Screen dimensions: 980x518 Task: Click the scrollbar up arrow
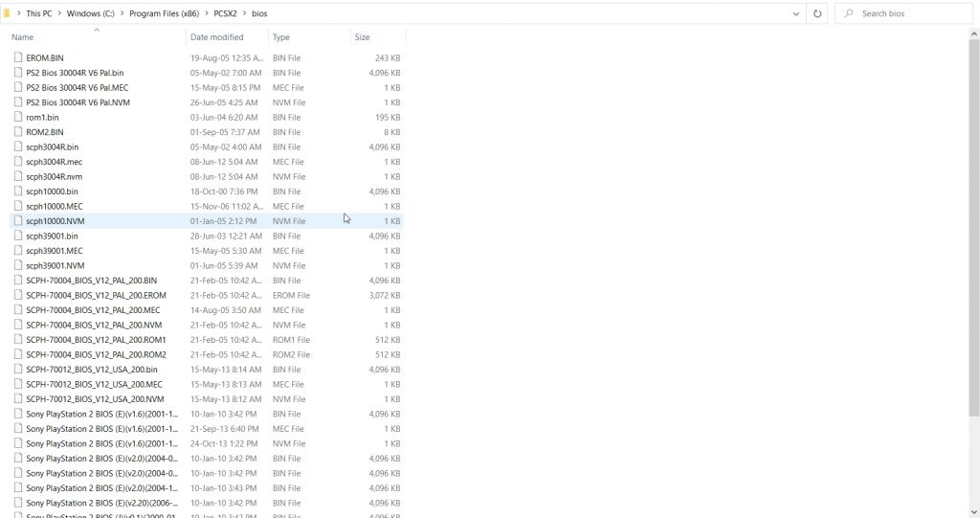point(974,32)
